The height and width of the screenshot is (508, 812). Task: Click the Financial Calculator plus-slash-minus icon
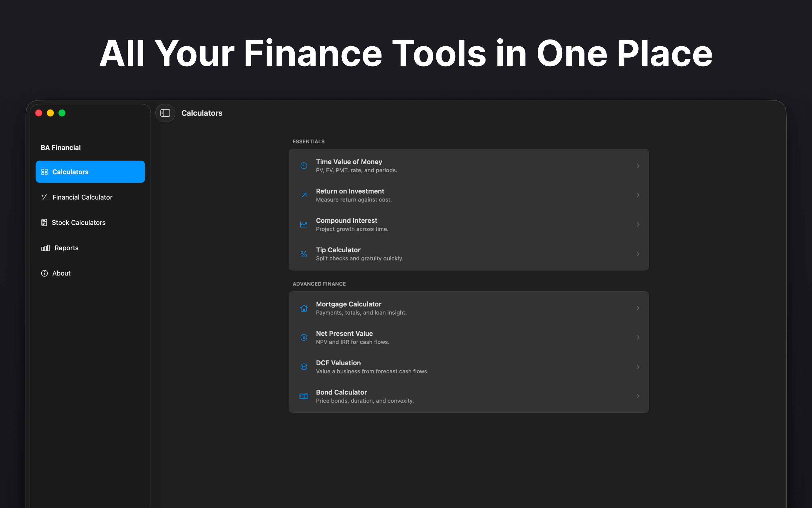point(44,197)
